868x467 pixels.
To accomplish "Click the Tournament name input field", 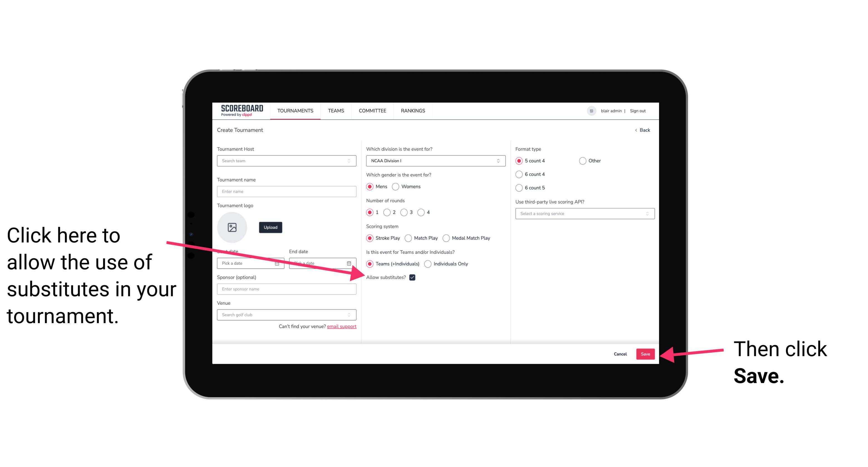I will pos(286,191).
